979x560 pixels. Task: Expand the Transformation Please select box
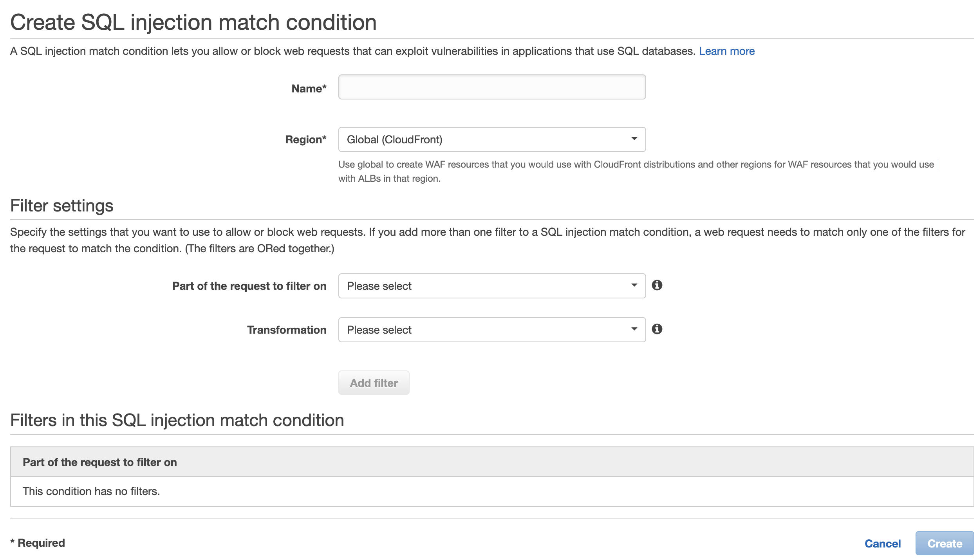[492, 330]
